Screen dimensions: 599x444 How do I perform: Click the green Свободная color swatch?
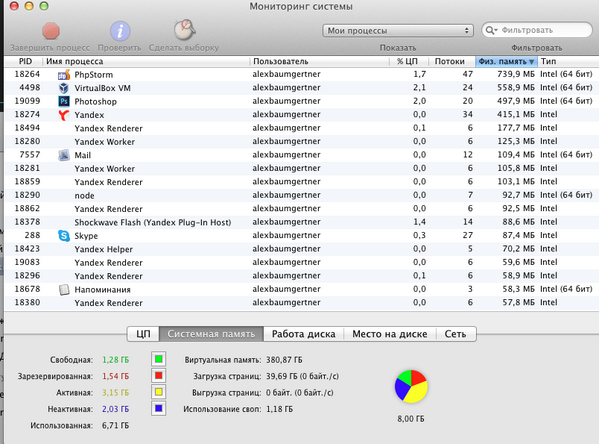click(x=159, y=359)
